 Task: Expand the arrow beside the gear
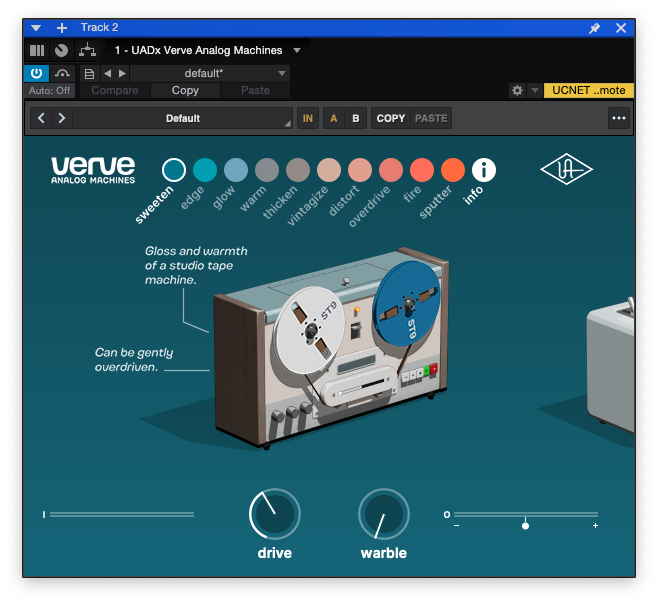535,90
